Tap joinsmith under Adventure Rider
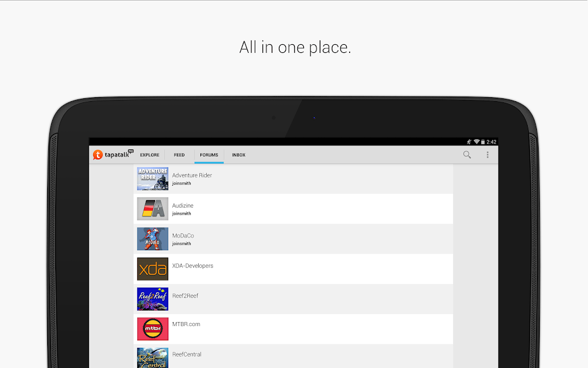 point(181,183)
